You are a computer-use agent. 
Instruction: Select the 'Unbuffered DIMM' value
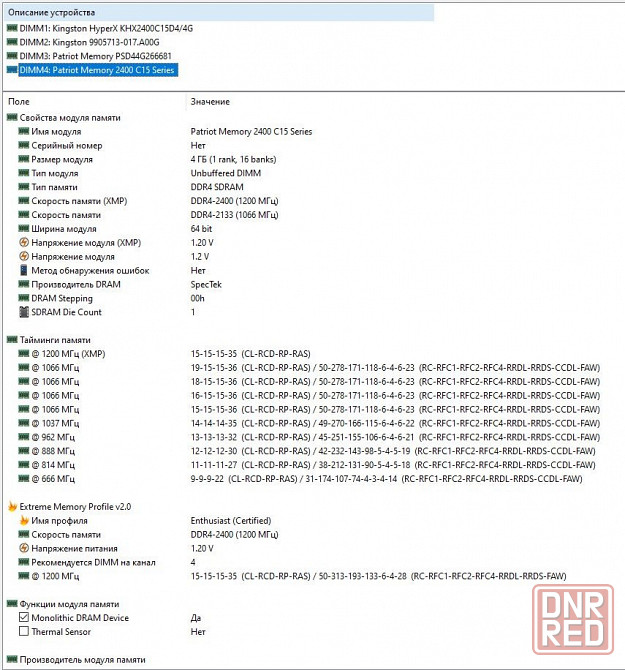pyautogui.click(x=226, y=173)
